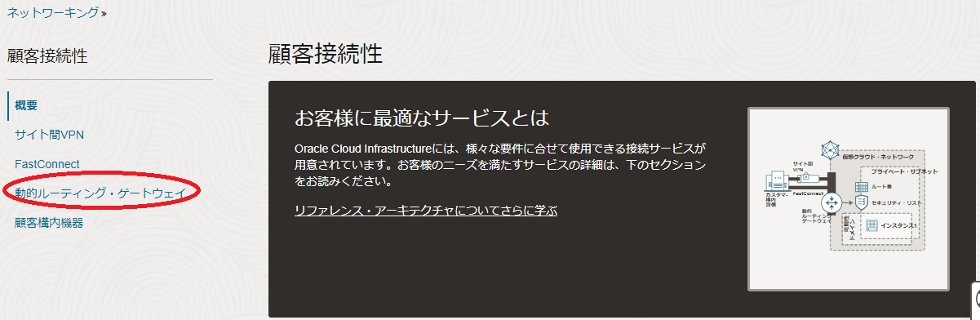The image size is (980, 320).
Task: Follow リファレンス・アーキテクチャについてさらに学ぶ link
Action: pos(426,211)
